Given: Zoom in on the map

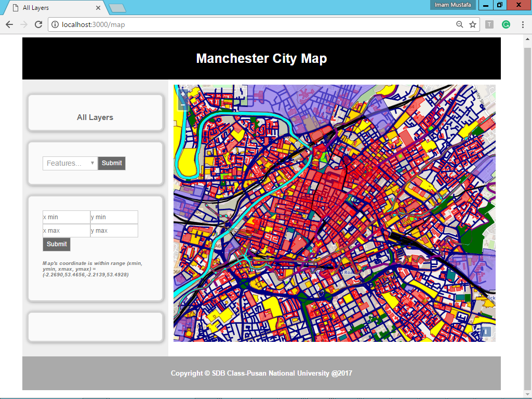Looking at the screenshot, I should pos(183,95).
